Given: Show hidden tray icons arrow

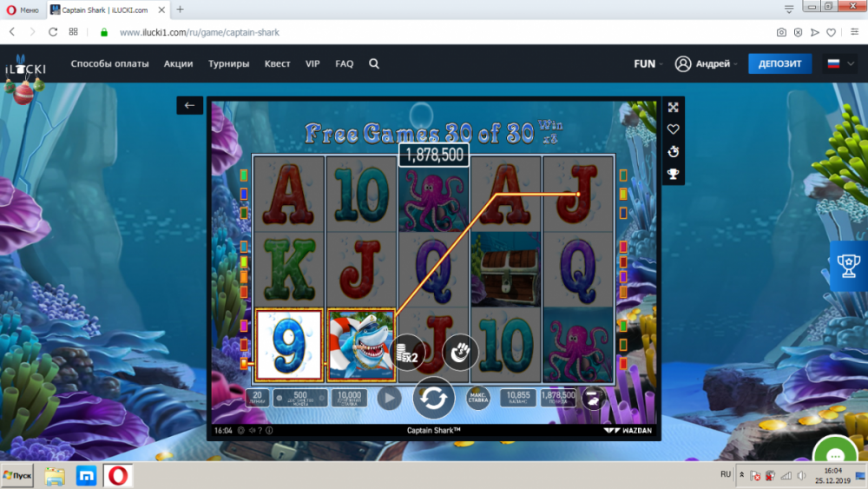Looking at the screenshot, I should (742, 475).
